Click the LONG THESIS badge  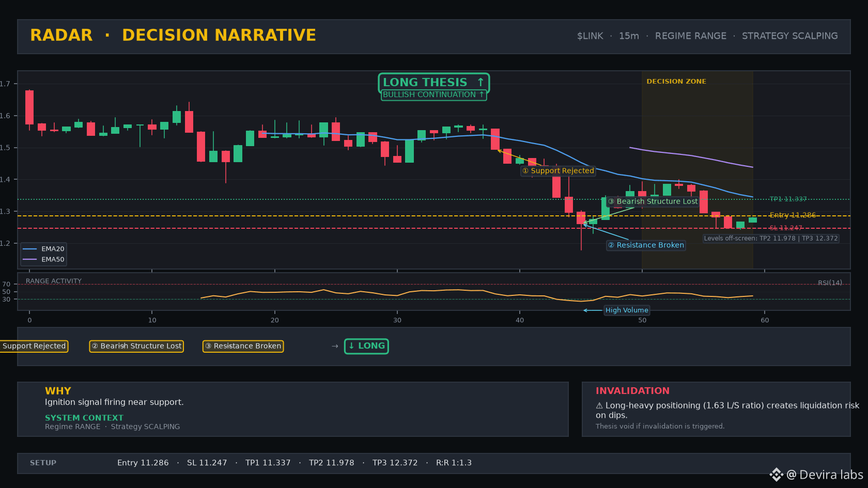point(434,82)
